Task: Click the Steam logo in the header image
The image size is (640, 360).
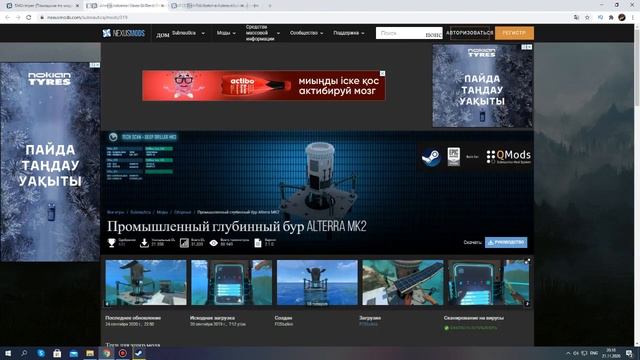Action: (x=431, y=157)
